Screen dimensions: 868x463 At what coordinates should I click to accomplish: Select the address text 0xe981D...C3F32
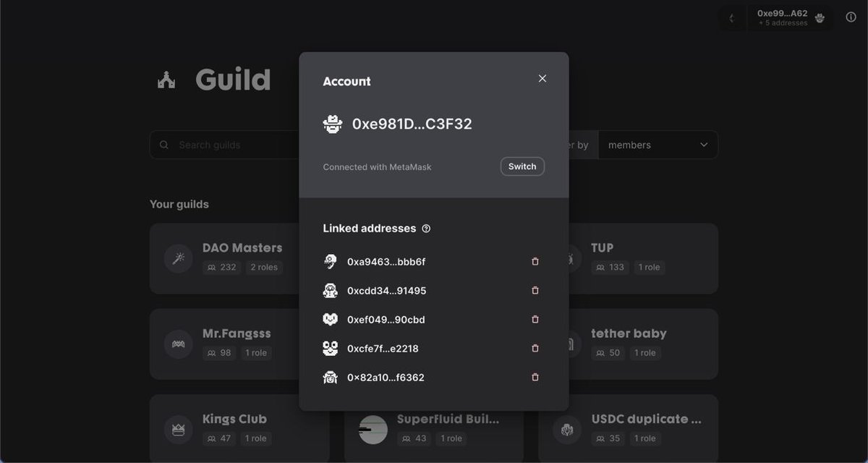click(x=412, y=124)
